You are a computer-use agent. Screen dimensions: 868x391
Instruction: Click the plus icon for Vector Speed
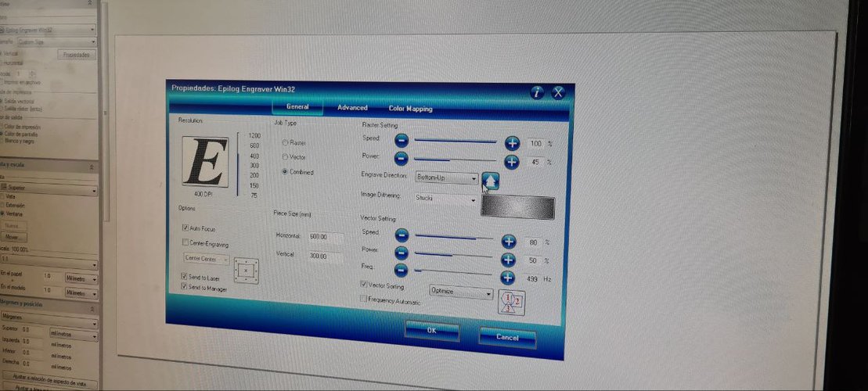coord(508,241)
